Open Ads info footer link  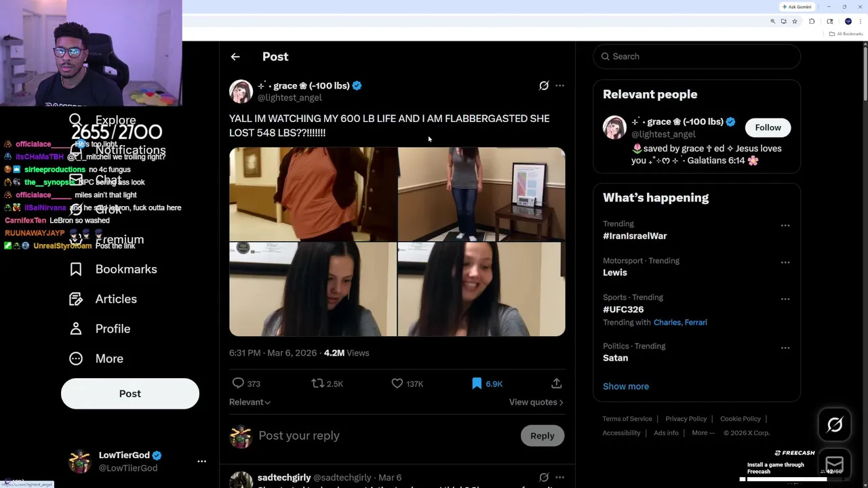click(666, 433)
